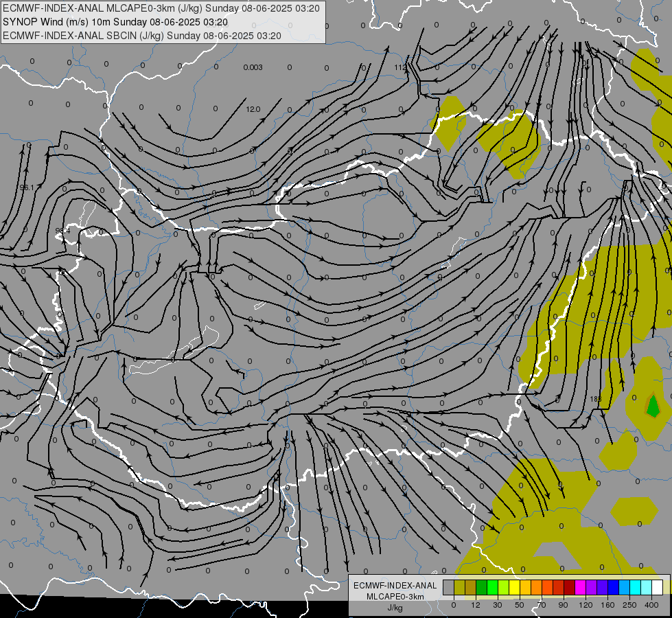Image resolution: width=672 pixels, height=618 pixels.
Task: Click the pure blue legend swatch
Action: [613, 588]
